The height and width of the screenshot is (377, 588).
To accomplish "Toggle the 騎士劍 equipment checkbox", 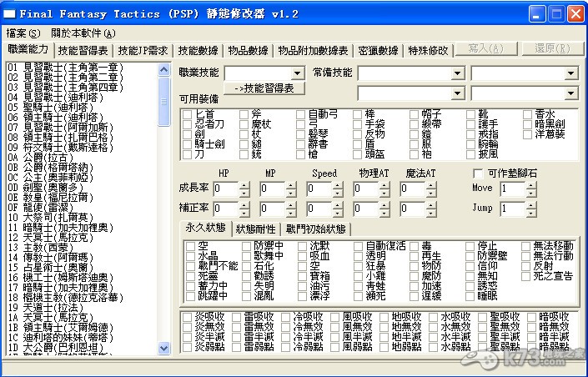I will [x=187, y=144].
